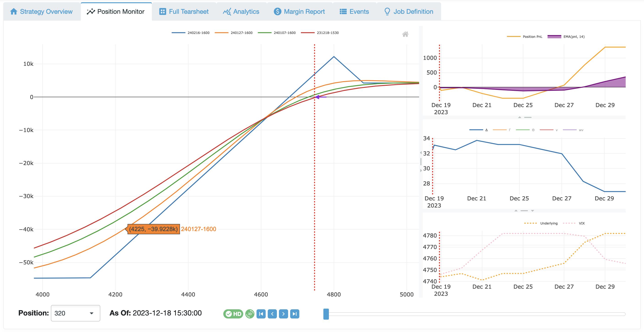644x332 pixels.
Task: Toggle the EMA(pnl, 14) legend entry
Action: pyautogui.click(x=574, y=36)
